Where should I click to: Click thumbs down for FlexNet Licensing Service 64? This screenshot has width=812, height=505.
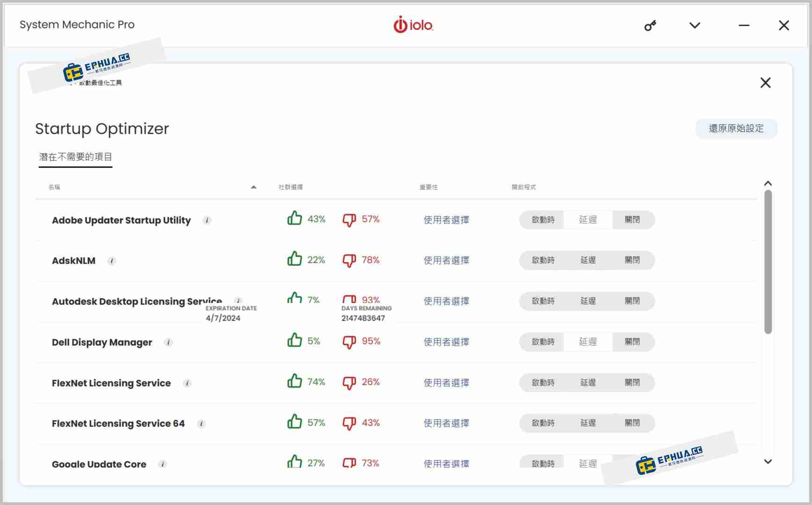(x=349, y=423)
